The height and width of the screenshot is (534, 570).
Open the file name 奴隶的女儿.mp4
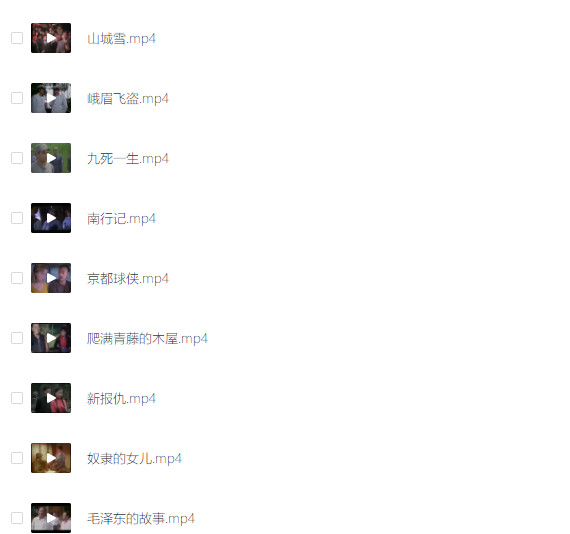135,459
